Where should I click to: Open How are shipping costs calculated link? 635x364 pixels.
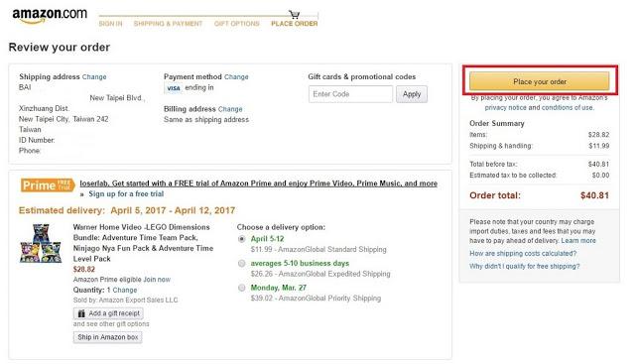pyautogui.click(x=523, y=254)
